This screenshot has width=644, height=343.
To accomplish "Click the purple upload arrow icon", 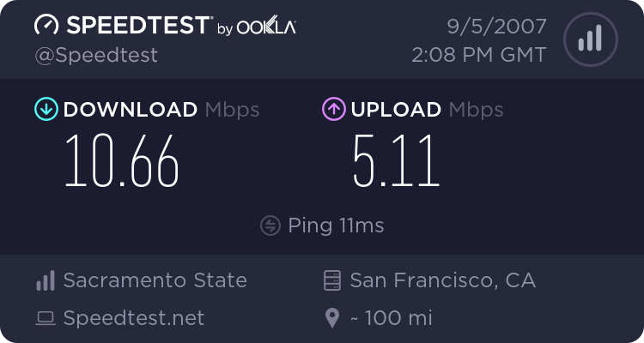I will point(333,110).
